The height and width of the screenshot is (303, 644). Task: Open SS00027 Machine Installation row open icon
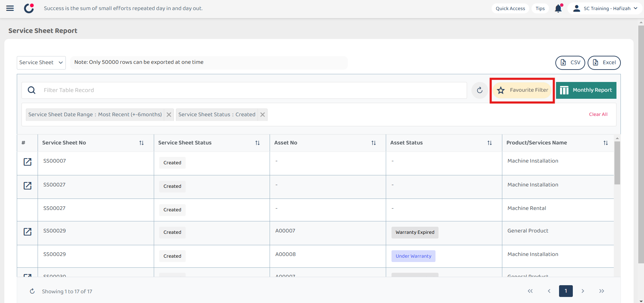pos(28,185)
